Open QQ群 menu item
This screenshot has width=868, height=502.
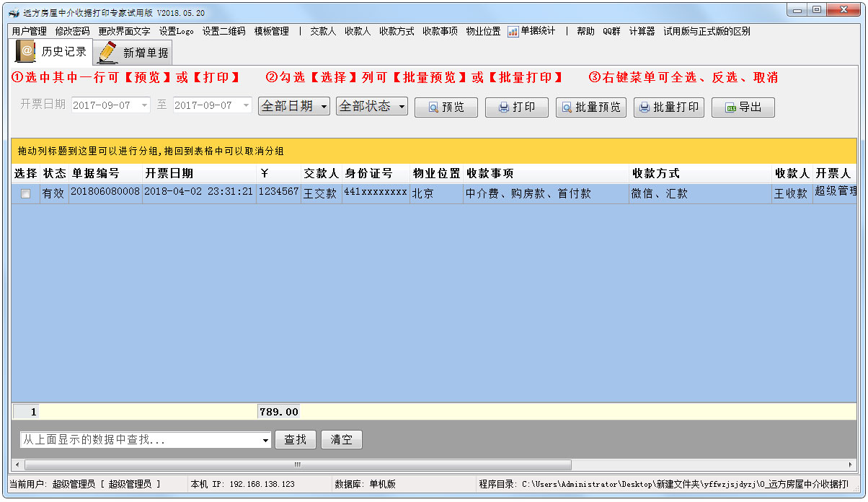click(x=611, y=32)
